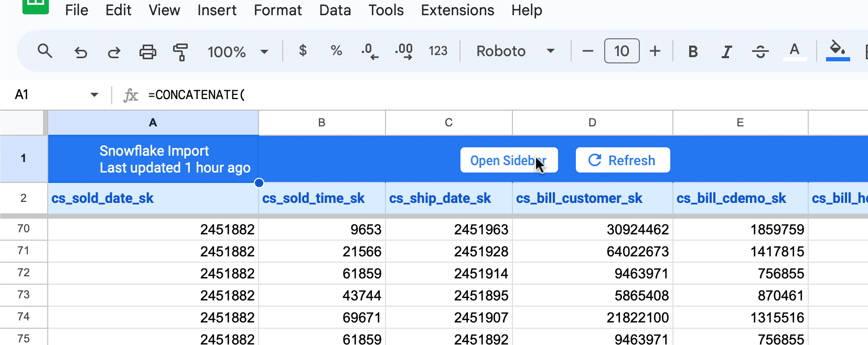868x345 pixels.
Task: Click the Open Sidebar button
Action: coord(509,160)
